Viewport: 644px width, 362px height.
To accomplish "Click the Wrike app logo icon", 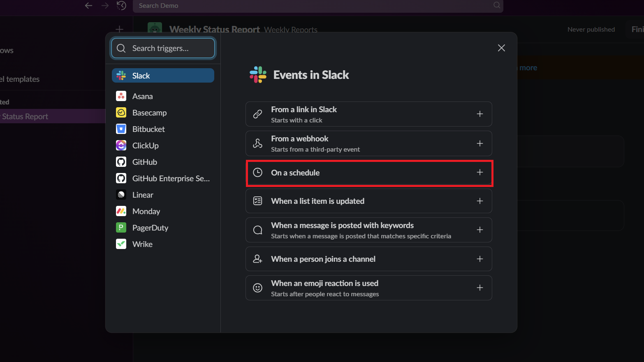I will click(121, 244).
